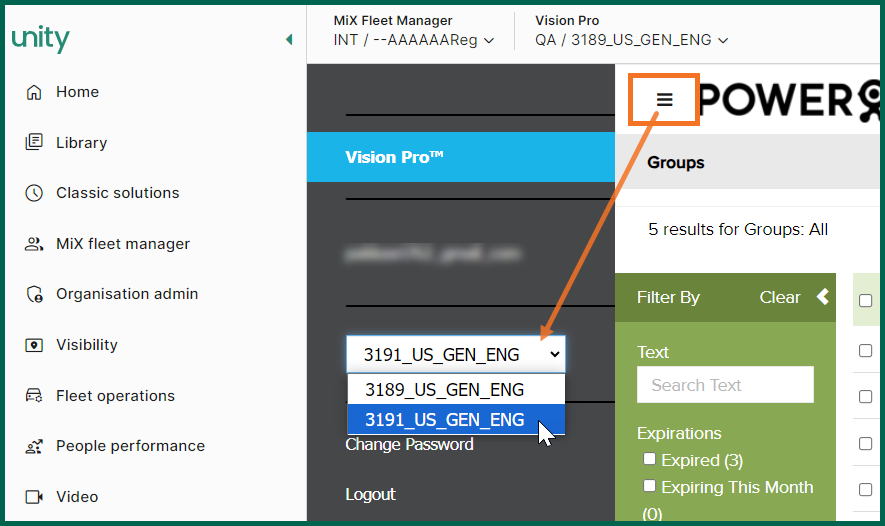Image resolution: width=885 pixels, height=526 pixels.
Task: Click the POWER logo
Action: [790, 100]
